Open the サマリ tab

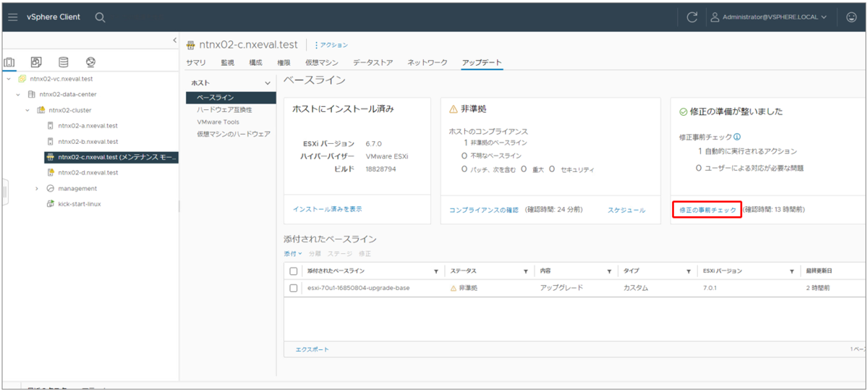pos(196,63)
